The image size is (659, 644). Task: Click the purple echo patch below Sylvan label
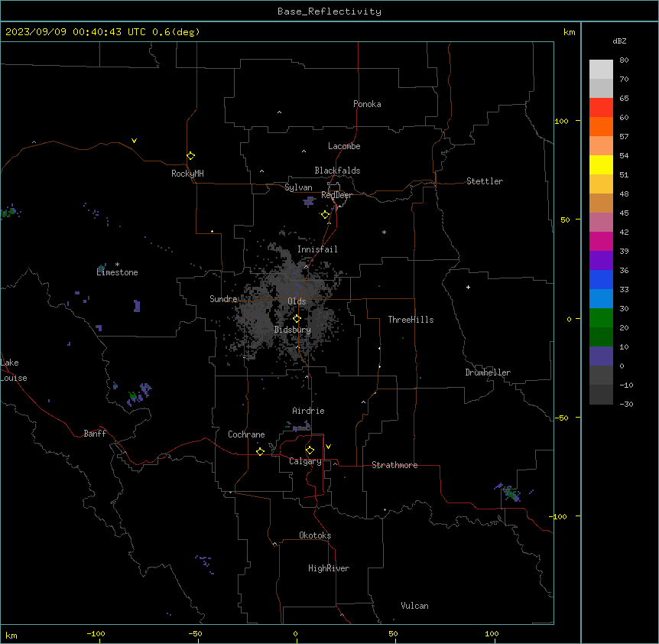tap(309, 202)
